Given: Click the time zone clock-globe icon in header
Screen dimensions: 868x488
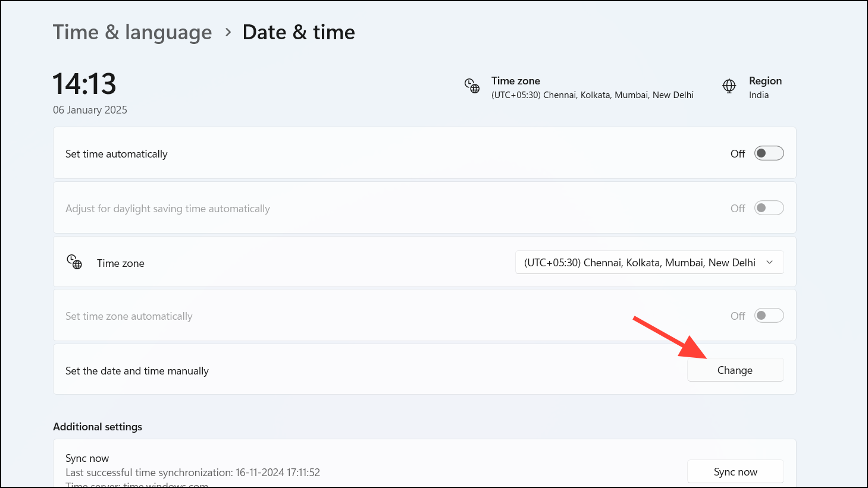Looking at the screenshot, I should click(472, 86).
